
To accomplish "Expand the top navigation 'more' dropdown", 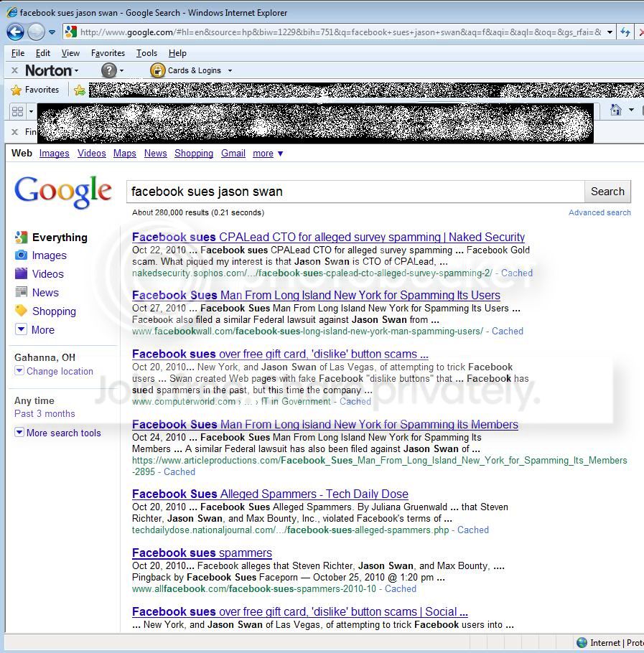I will pos(268,154).
